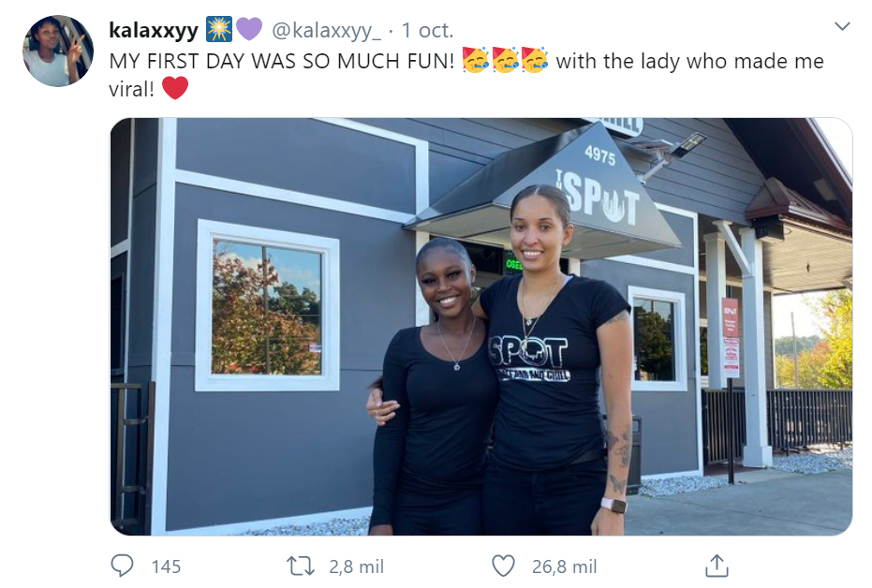Open the @kalaxxyy_ handle link
The width and height of the screenshot is (872, 588).
(327, 31)
